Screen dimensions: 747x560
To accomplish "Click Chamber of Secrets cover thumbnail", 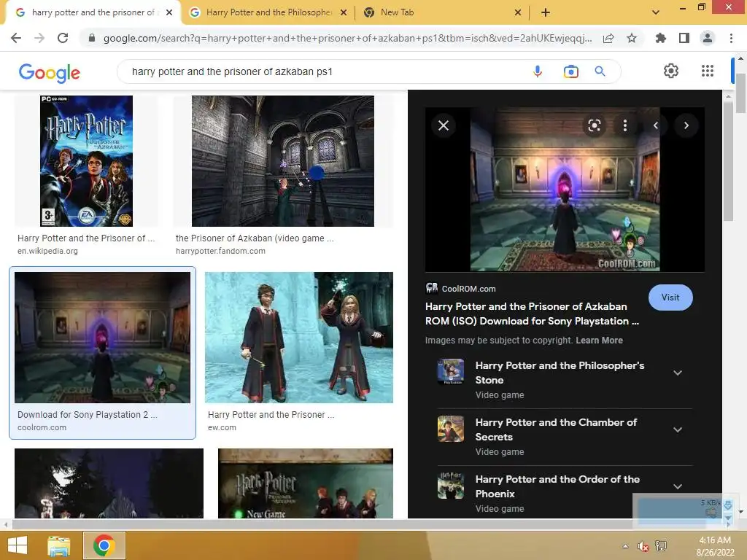I will coord(451,429).
